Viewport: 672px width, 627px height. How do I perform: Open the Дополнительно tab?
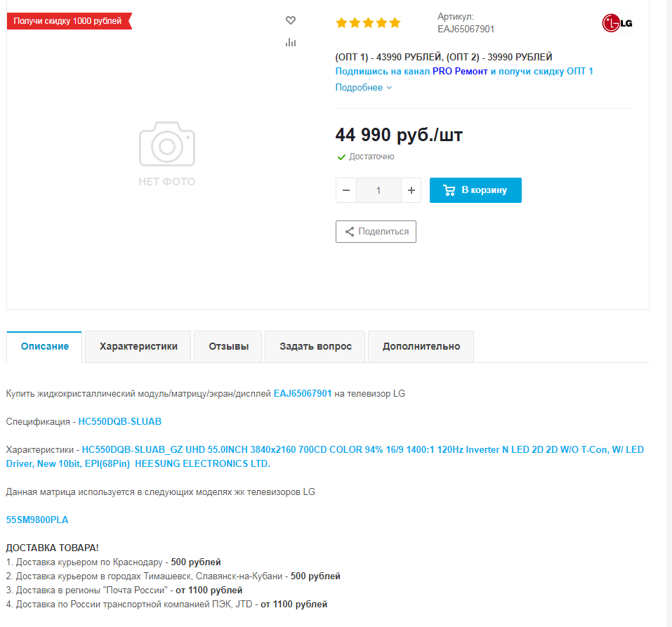click(x=421, y=347)
